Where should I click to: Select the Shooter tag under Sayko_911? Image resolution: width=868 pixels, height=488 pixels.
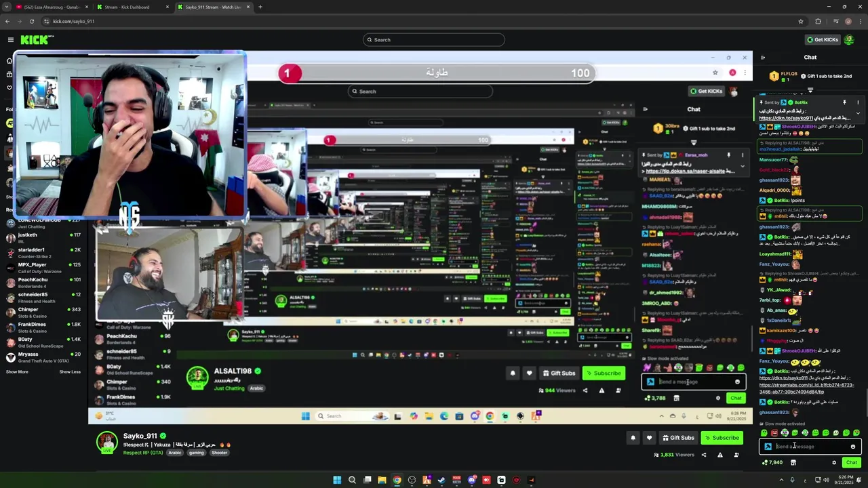pos(219,453)
